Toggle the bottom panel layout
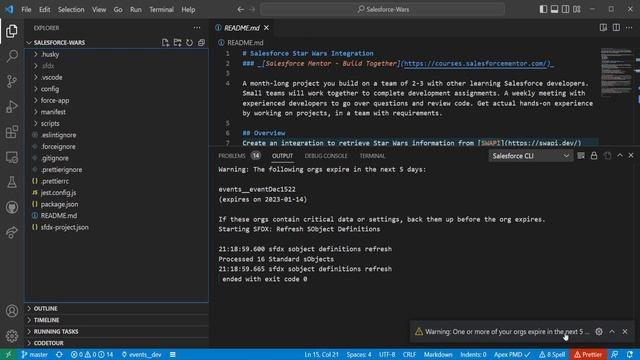The height and width of the screenshot is (360, 640). tap(554, 9)
